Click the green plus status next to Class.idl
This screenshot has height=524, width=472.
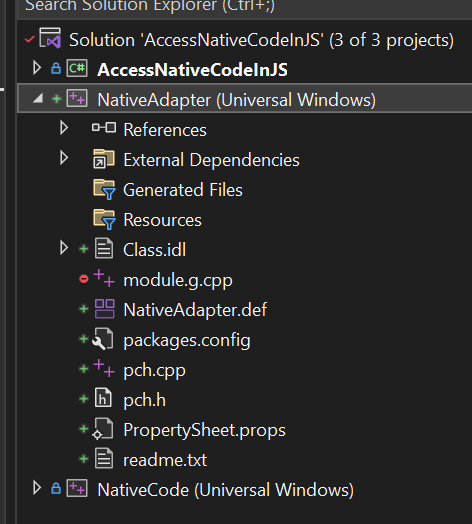pos(84,249)
